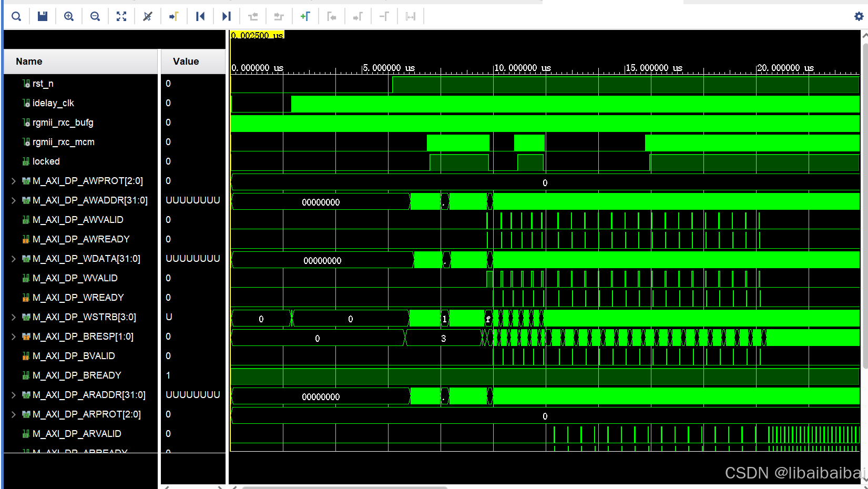Save the waveform configuration

[43, 16]
